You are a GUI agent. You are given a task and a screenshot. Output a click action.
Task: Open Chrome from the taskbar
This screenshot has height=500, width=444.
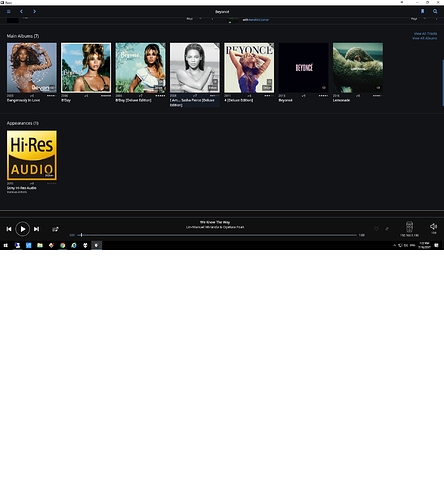62,245
